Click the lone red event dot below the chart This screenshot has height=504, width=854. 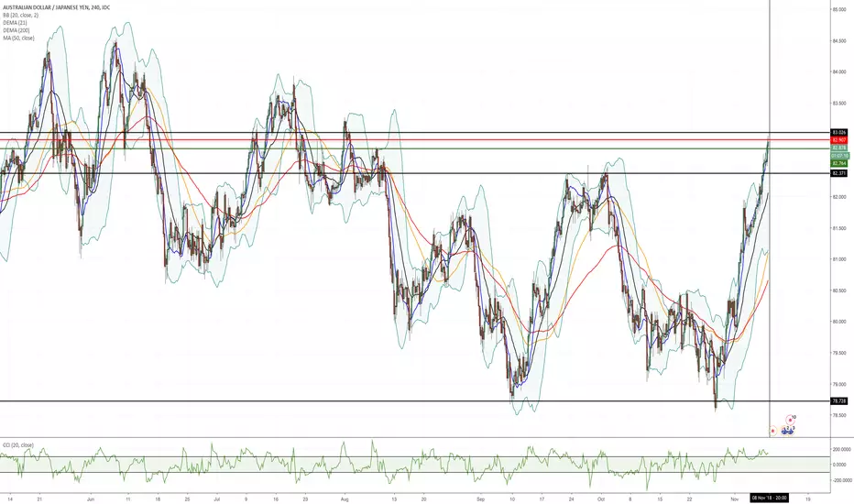pos(772,431)
